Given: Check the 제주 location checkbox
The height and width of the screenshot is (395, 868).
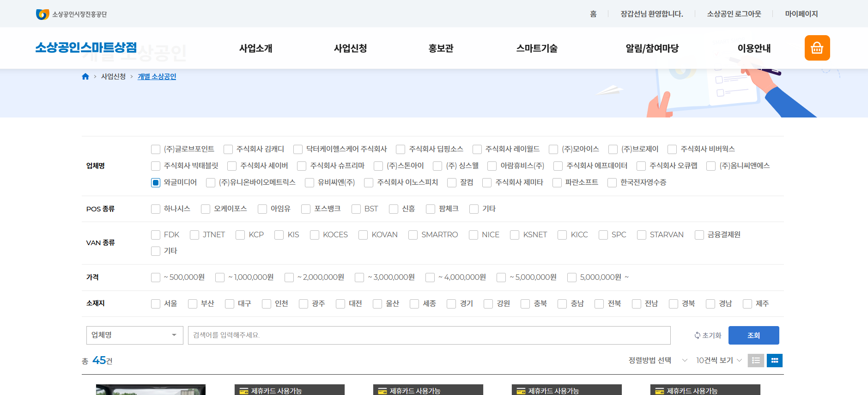Looking at the screenshot, I should tap(747, 304).
